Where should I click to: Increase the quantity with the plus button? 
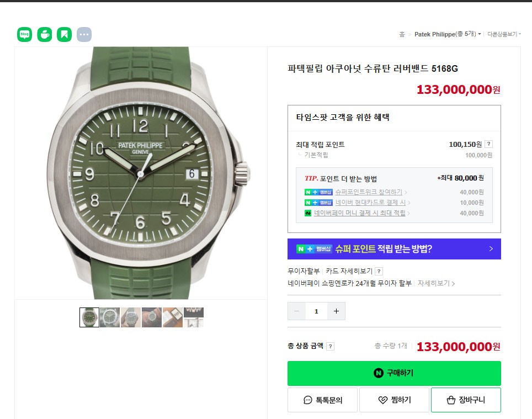(x=336, y=311)
